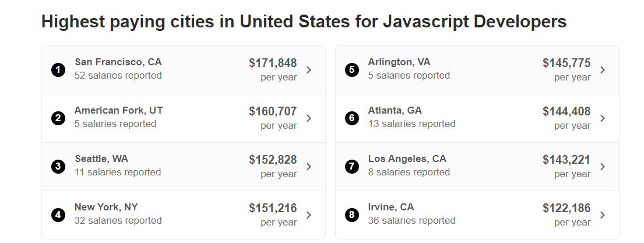Click the rank 1 badge icon

pyautogui.click(x=58, y=70)
